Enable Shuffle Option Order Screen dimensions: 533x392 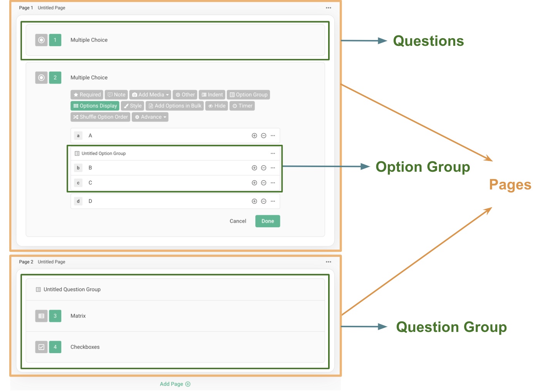(x=100, y=117)
